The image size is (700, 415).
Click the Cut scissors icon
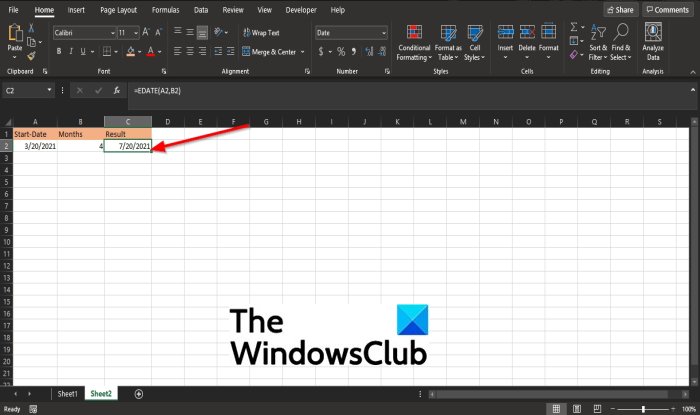coord(31,28)
